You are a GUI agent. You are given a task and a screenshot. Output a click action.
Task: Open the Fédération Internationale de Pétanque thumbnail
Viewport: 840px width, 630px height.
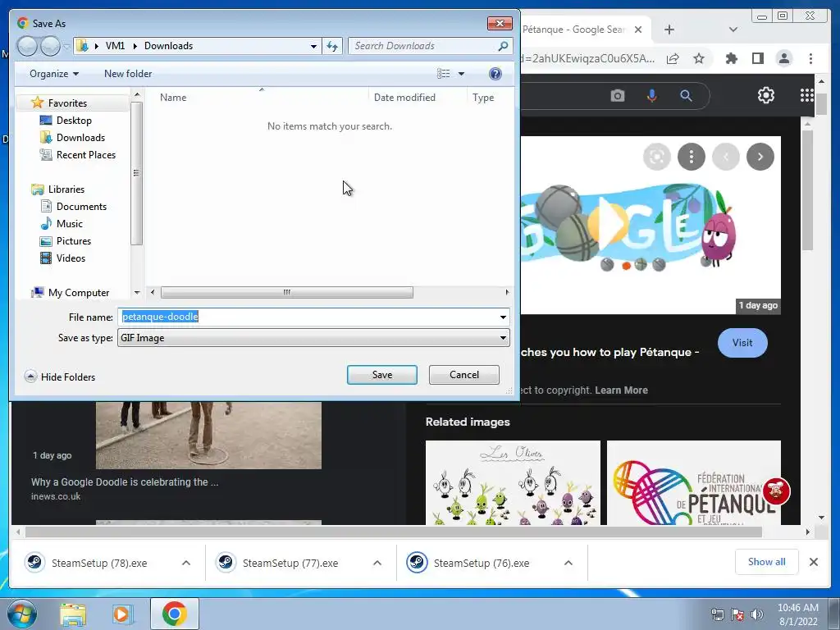click(x=694, y=482)
